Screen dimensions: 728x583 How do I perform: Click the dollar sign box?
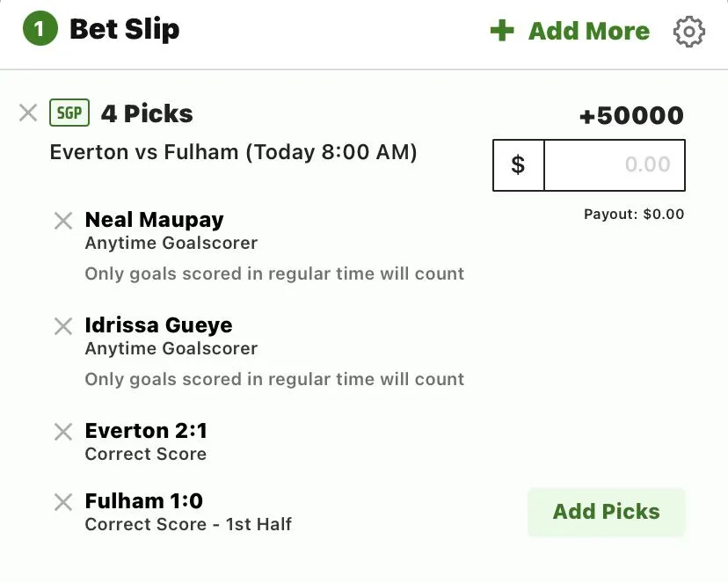point(518,164)
